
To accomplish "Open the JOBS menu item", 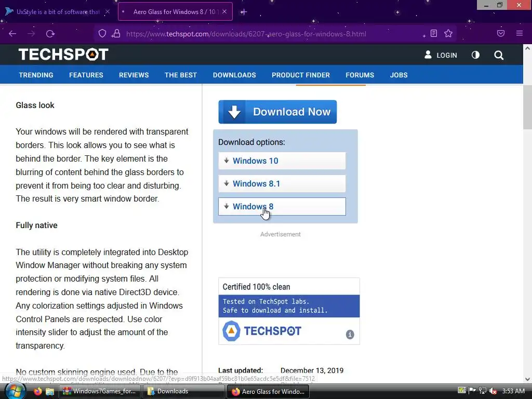I will 398,75.
